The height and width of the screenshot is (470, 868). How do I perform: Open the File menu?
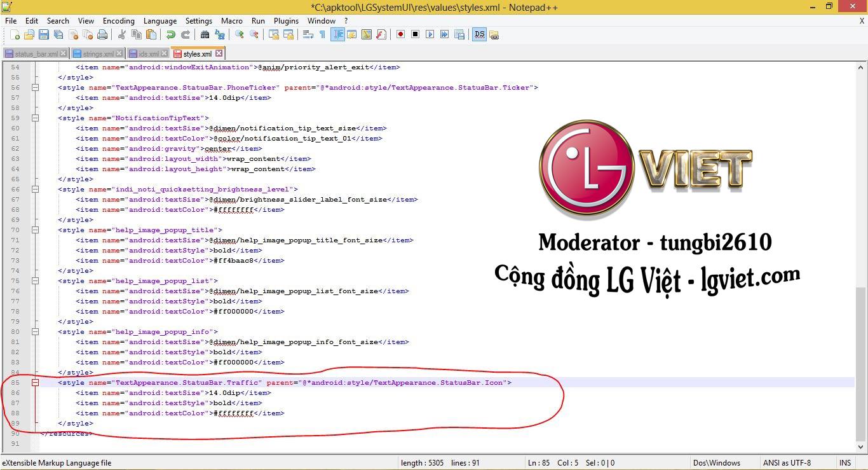coord(11,20)
